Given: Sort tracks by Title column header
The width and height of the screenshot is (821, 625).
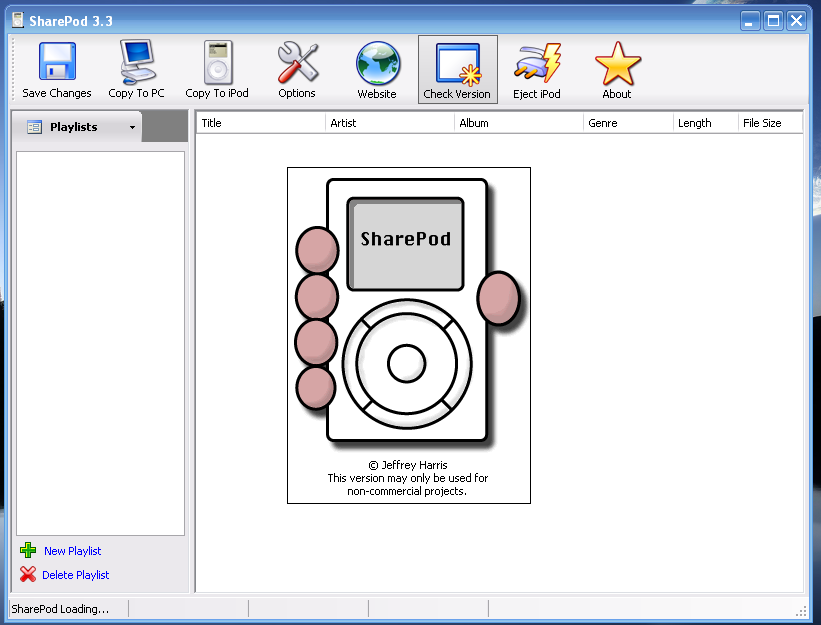Looking at the screenshot, I should tap(260, 123).
